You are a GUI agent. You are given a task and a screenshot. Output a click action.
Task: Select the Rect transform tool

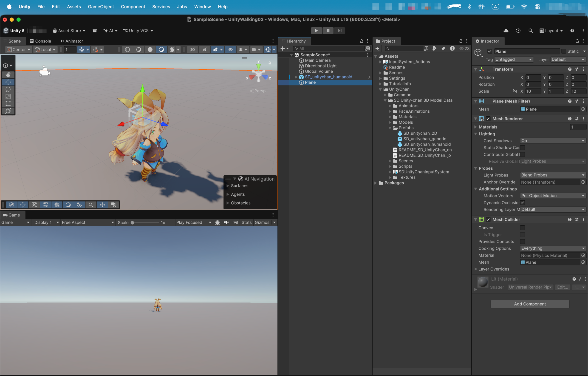click(x=8, y=104)
